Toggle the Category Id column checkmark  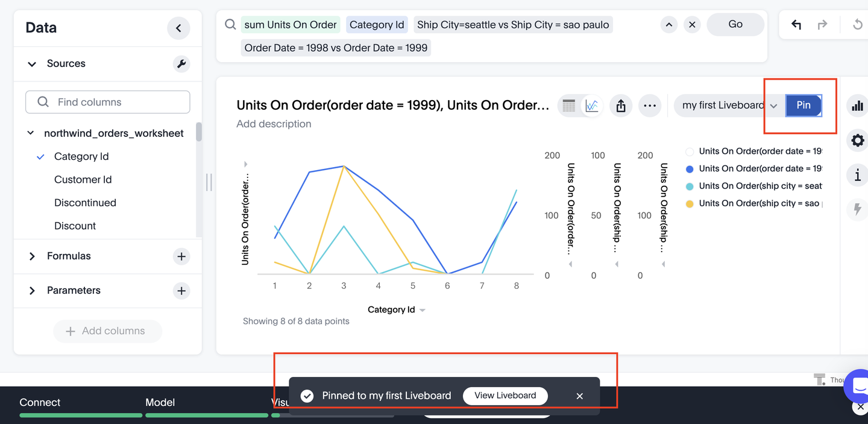click(x=41, y=157)
